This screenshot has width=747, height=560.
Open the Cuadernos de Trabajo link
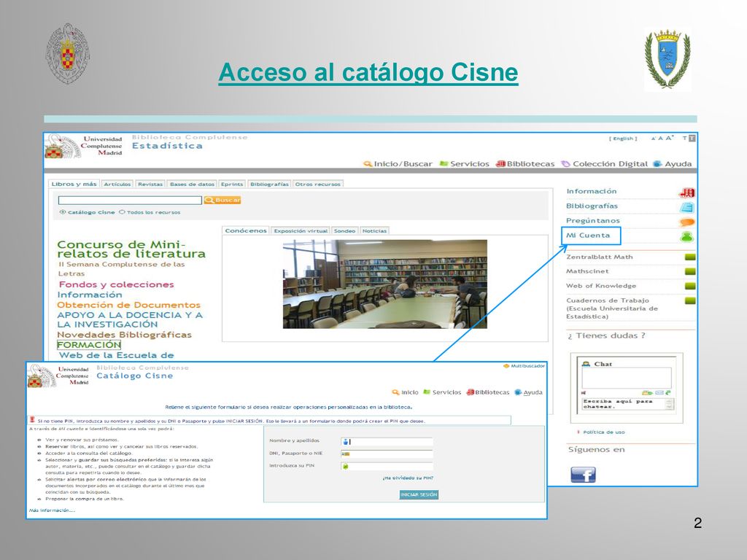coord(612,308)
